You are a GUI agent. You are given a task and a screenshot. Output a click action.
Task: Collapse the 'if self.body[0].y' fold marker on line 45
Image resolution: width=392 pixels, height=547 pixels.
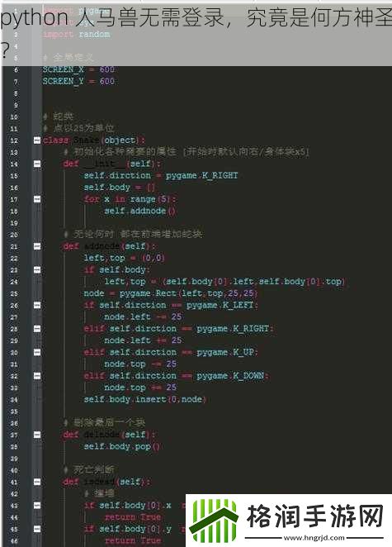pos(37,529)
